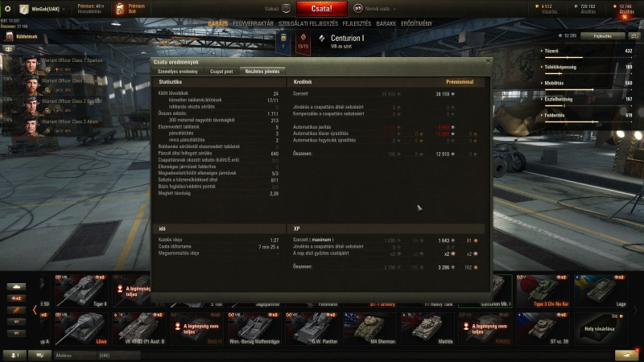This screenshot has width=644, height=362.
Task: Expand the Mobilitás stat section
Action: pyautogui.click(x=552, y=83)
